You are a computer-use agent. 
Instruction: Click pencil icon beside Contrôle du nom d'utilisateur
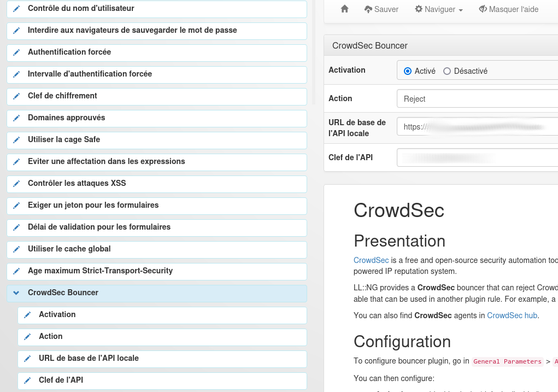click(16, 9)
